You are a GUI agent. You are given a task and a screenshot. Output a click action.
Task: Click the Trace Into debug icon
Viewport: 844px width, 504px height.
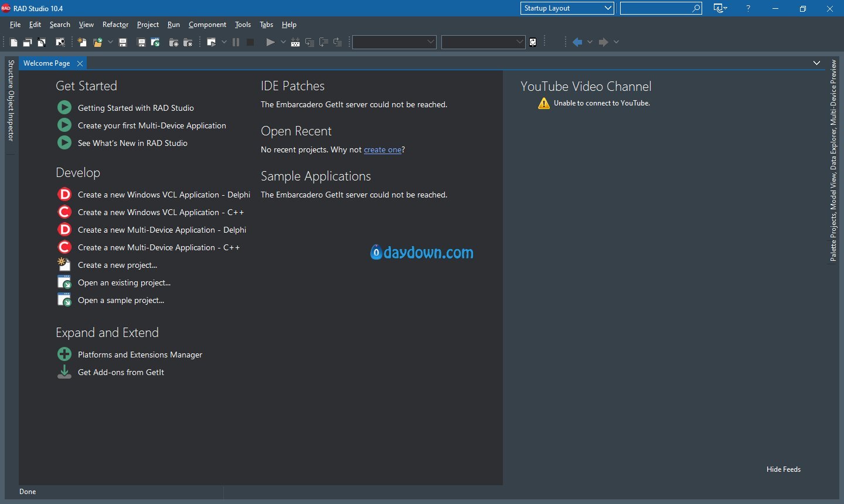(x=309, y=42)
